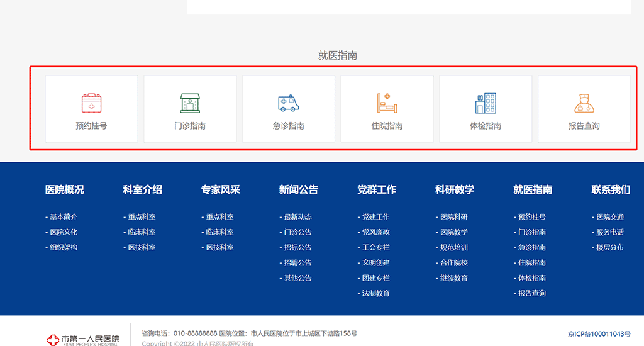
Task: Open the 楼层分布 link
Action: [x=609, y=247]
